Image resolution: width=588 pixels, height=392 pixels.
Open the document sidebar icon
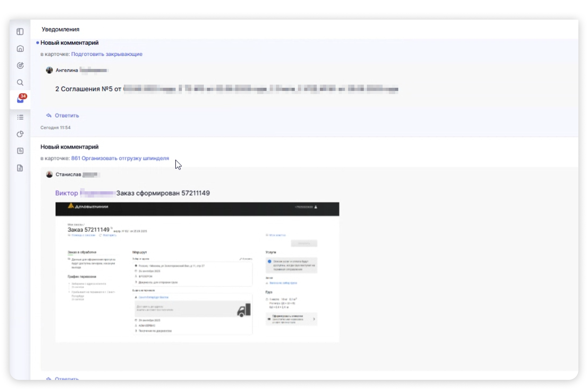coord(20,168)
